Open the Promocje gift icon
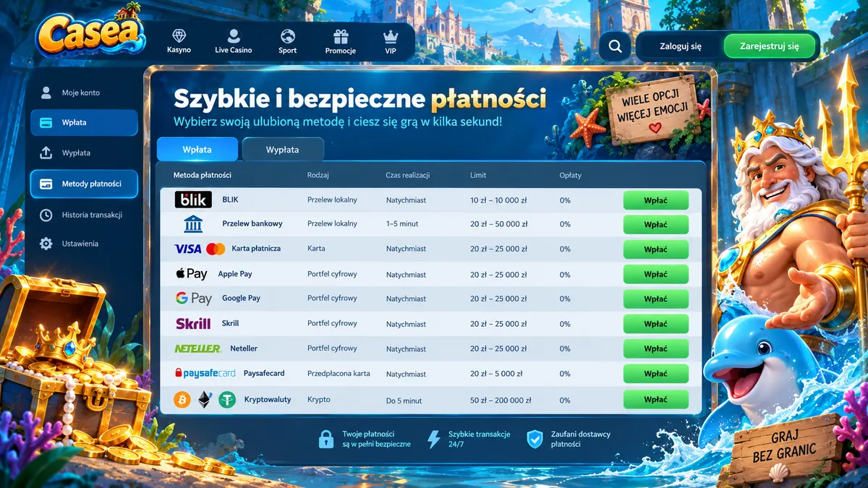Image resolution: width=868 pixels, height=488 pixels. [x=341, y=35]
